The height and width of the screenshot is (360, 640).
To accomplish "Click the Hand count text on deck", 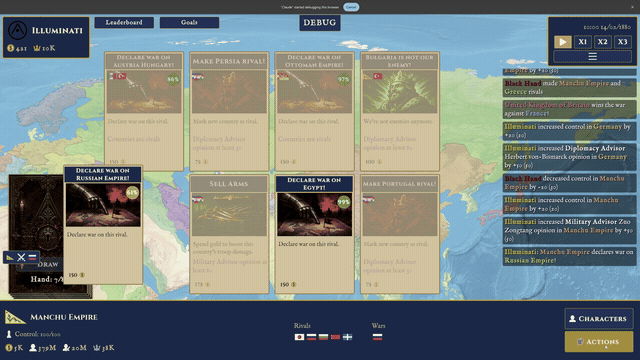I will pyautogui.click(x=47, y=280).
